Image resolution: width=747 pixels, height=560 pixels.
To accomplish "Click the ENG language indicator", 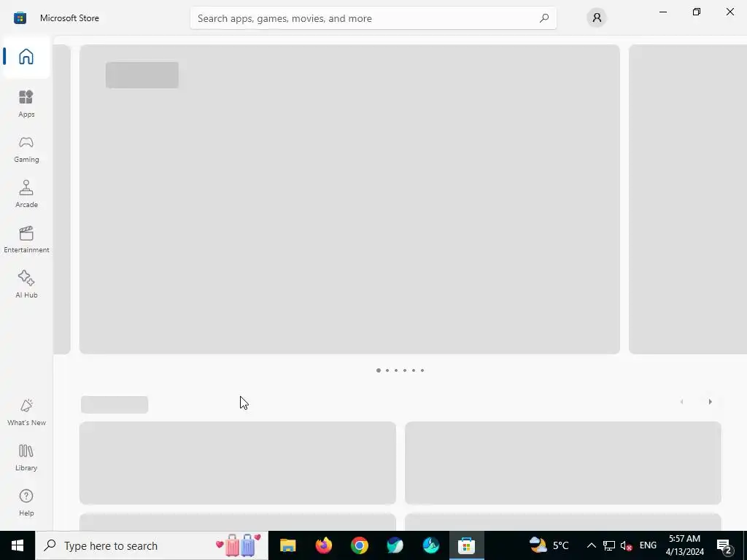I will pos(648,545).
